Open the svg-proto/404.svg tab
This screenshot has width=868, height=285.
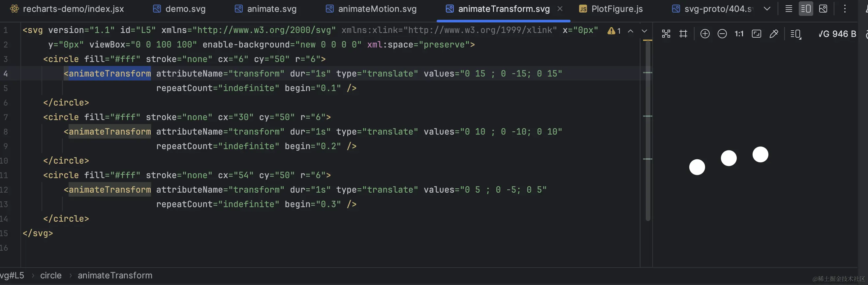[x=712, y=9]
